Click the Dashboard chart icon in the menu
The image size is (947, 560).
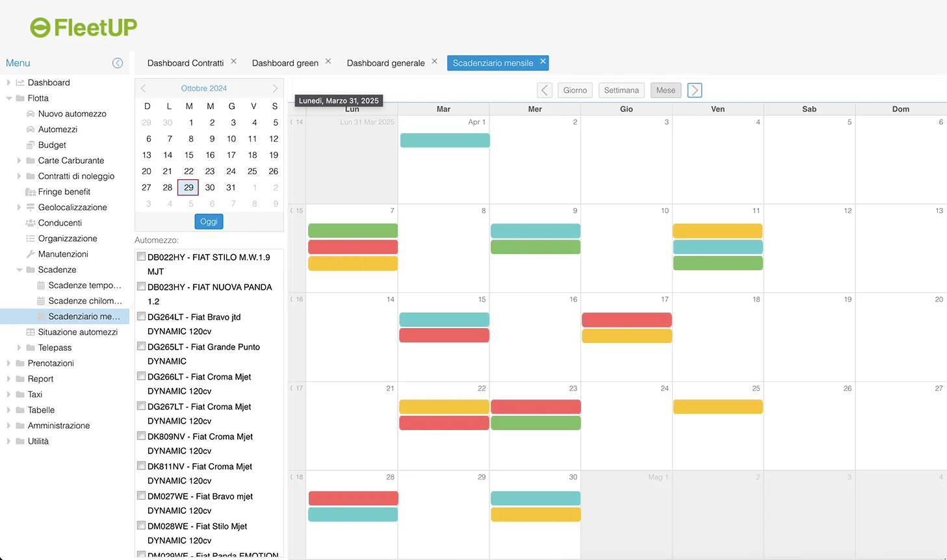[20, 83]
